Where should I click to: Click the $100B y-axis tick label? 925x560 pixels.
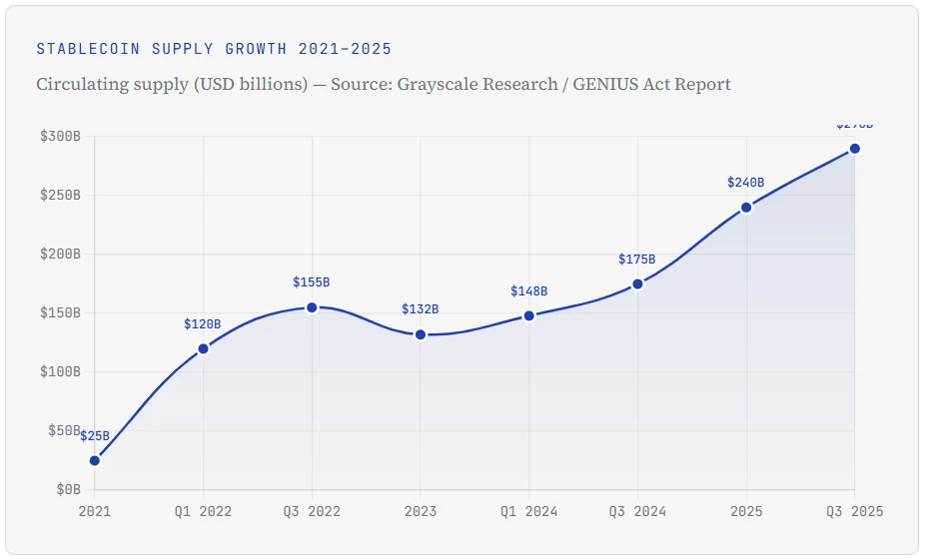click(x=59, y=372)
